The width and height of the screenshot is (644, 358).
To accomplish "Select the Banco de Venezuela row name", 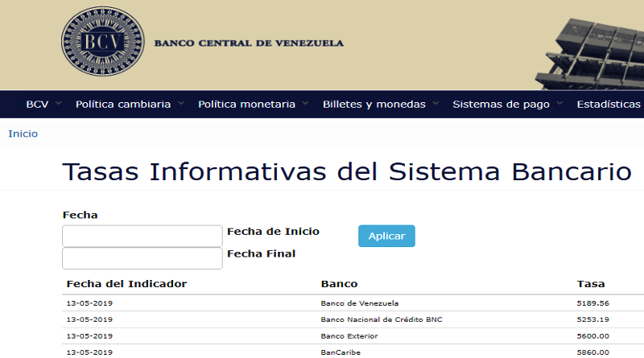I will click(359, 303).
